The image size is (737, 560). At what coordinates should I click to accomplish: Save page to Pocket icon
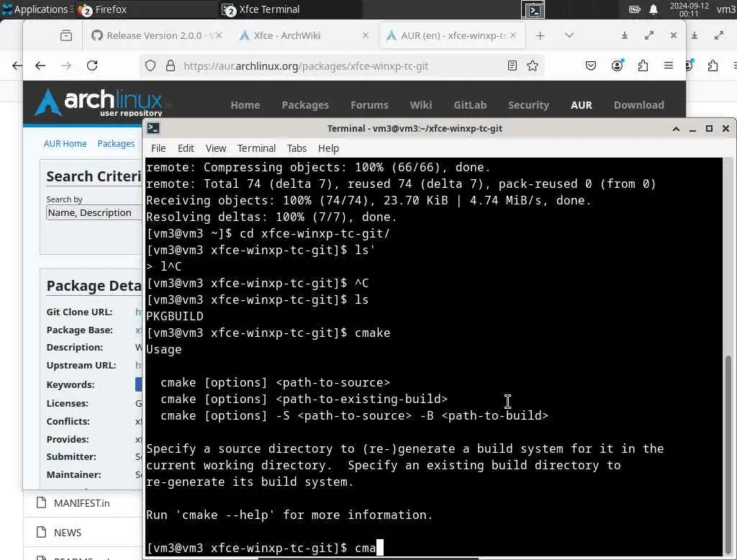pos(591,66)
